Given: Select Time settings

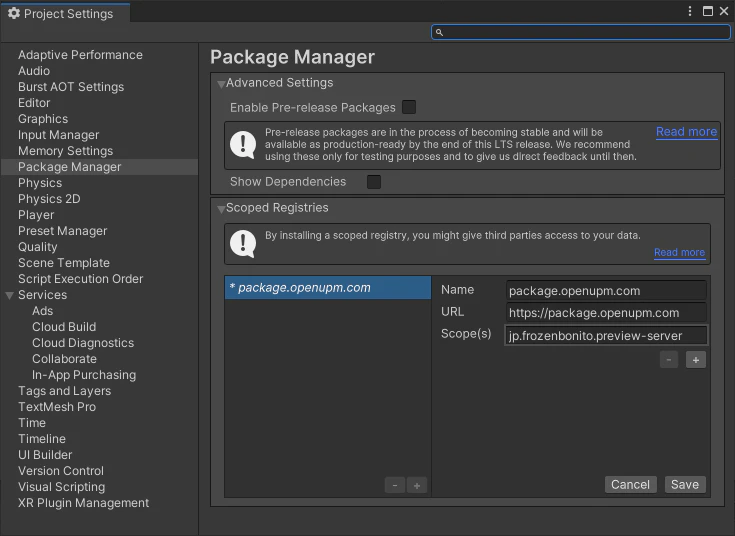Looking at the screenshot, I should (x=32, y=423).
